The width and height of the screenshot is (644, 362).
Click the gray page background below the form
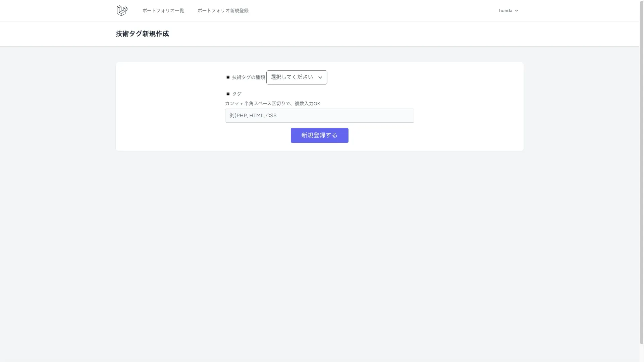[x=319, y=255]
